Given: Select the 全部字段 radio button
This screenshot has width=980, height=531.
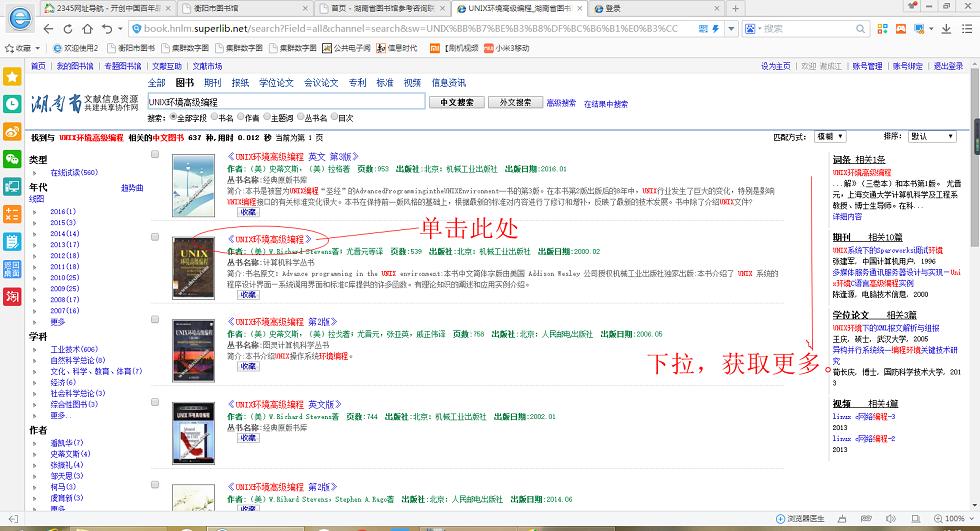Looking at the screenshot, I should tap(172, 117).
